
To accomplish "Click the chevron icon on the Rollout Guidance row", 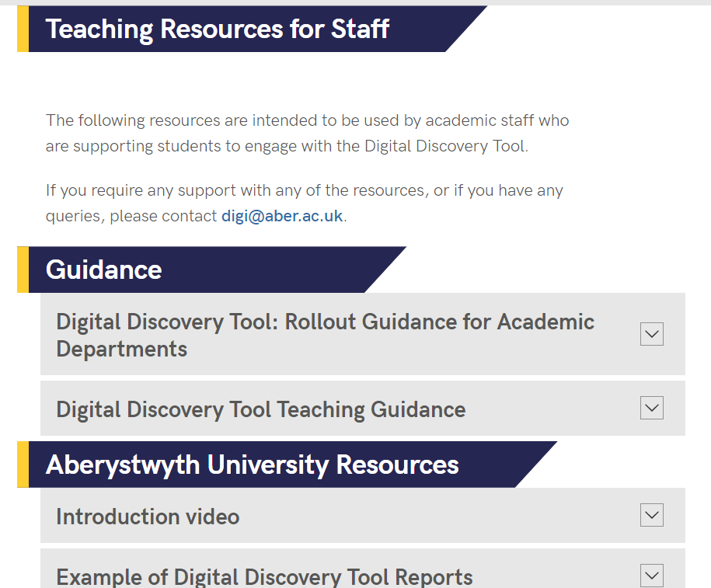I will tap(651, 333).
